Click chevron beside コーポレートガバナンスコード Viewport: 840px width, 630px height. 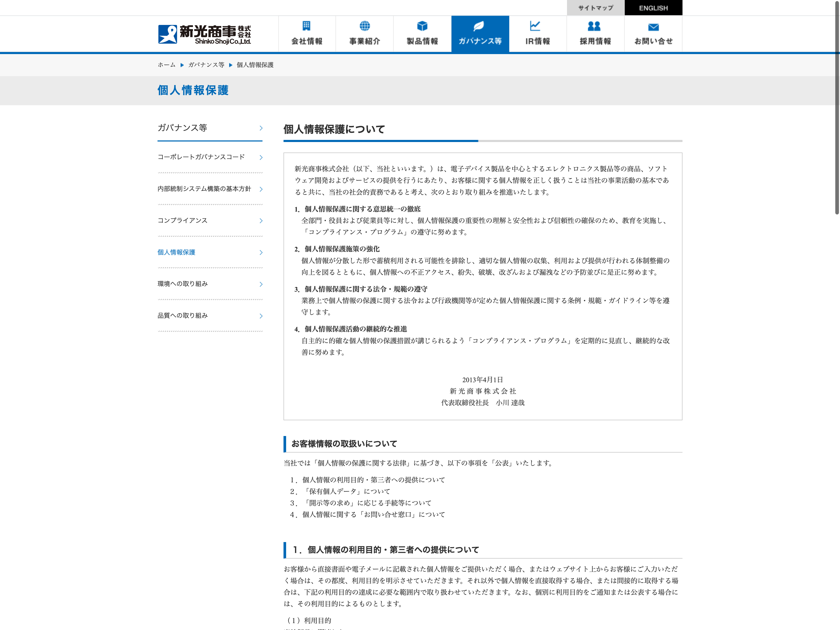pyautogui.click(x=261, y=157)
